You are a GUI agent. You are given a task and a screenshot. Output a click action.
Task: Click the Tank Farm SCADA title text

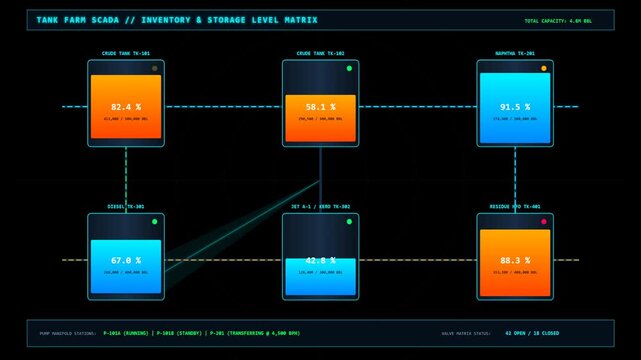point(177,20)
